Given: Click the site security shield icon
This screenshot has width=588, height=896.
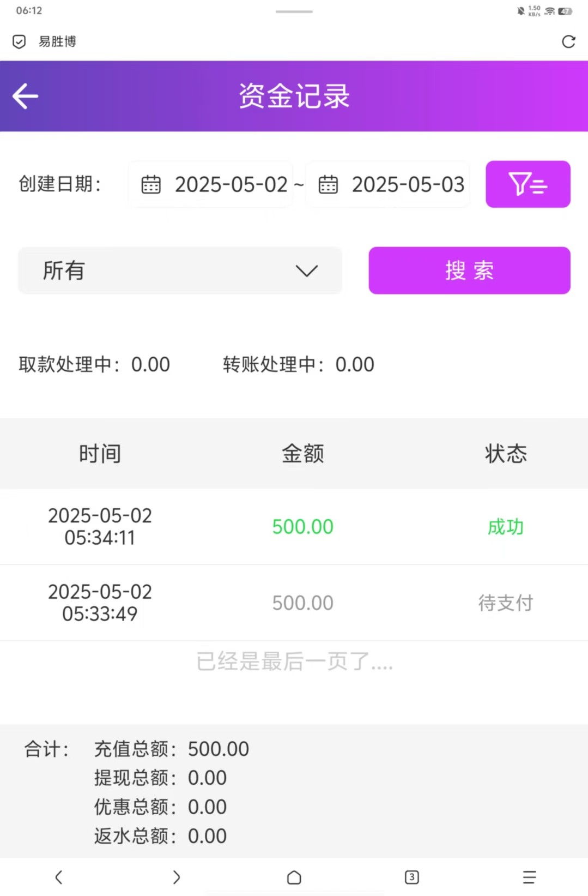Looking at the screenshot, I should [19, 41].
